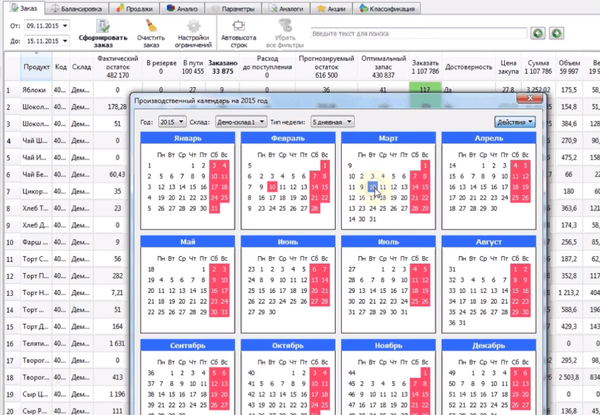Click the Код column header
This screenshot has width=600, height=415.
[x=61, y=67]
